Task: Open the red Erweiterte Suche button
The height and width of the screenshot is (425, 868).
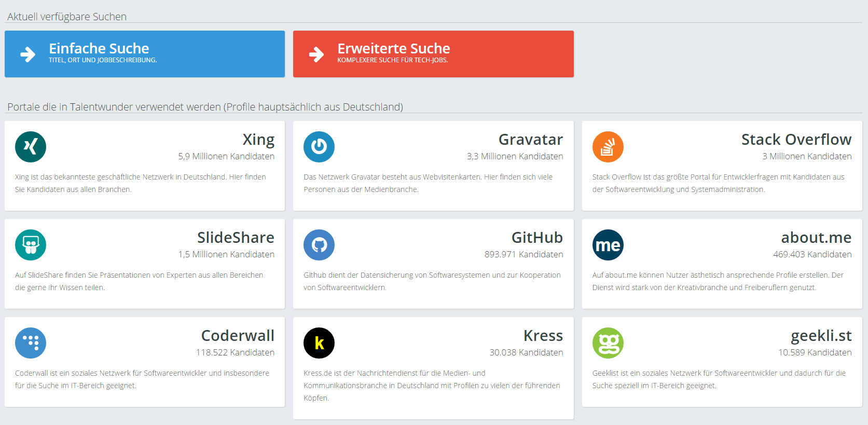Action: [x=433, y=54]
